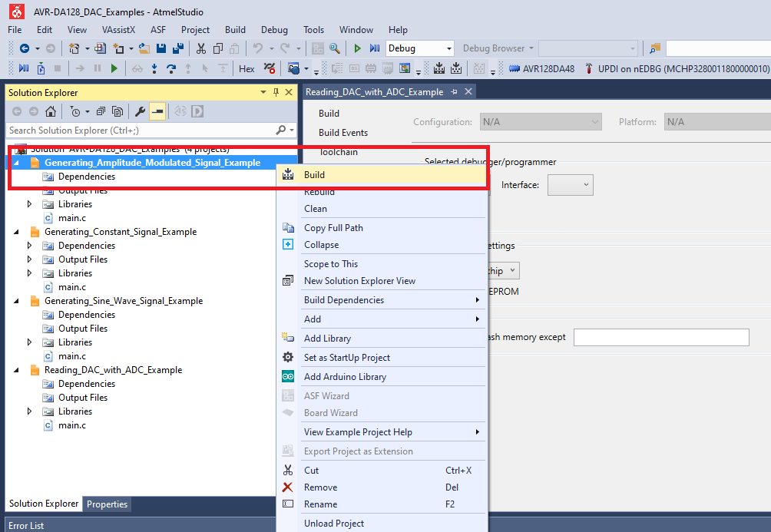Select Dependencies under Reading_DAC_with_ADC_Example
Image resolution: width=771 pixels, height=532 pixels.
(x=87, y=384)
